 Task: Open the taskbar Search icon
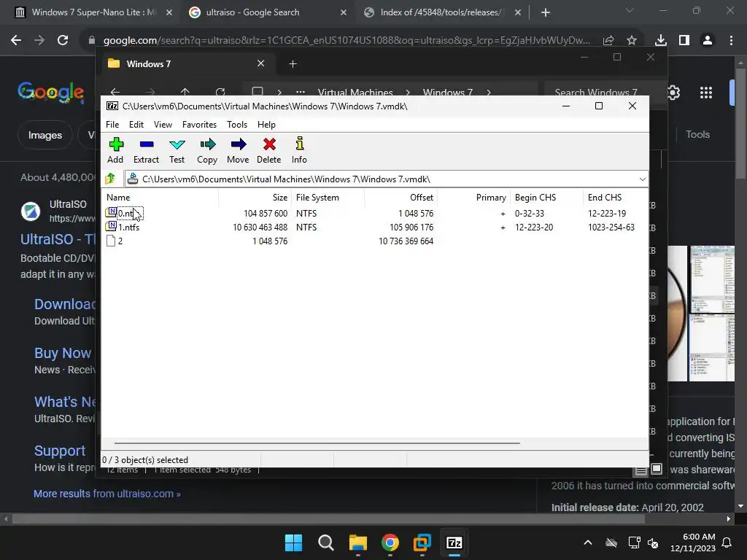click(326, 542)
